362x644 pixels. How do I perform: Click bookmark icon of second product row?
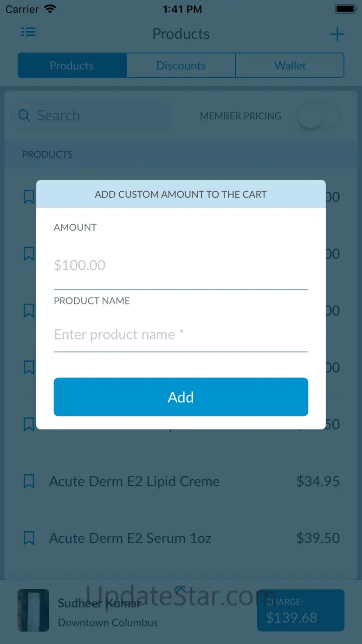[29, 254]
